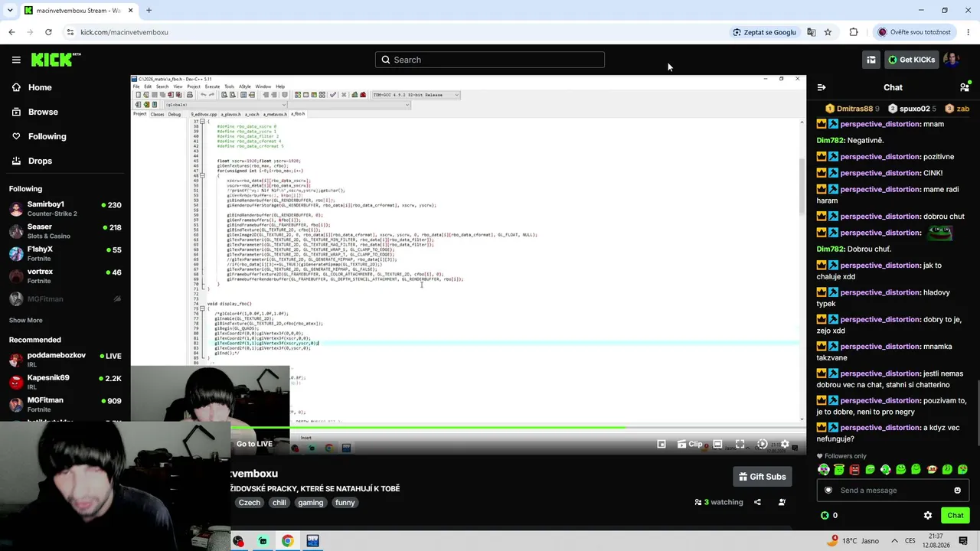980x551 pixels.
Task: Open Google Chrome from the taskbar
Action: pos(287,541)
